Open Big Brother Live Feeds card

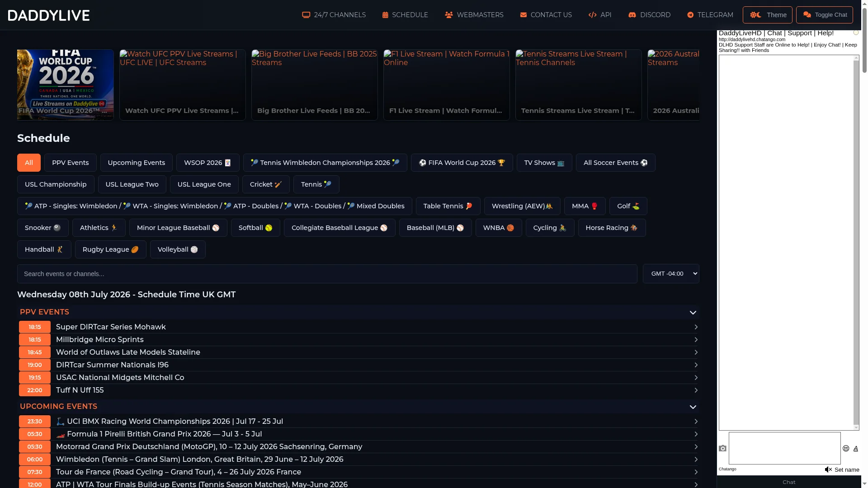(x=315, y=85)
